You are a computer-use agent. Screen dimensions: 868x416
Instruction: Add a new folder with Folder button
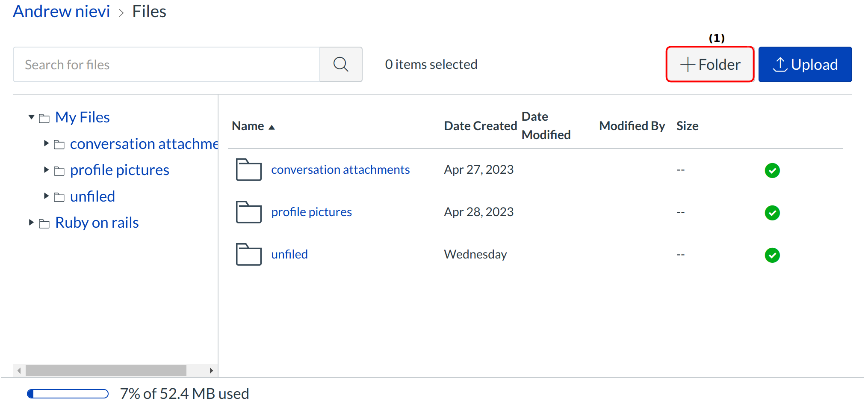pyautogui.click(x=710, y=65)
